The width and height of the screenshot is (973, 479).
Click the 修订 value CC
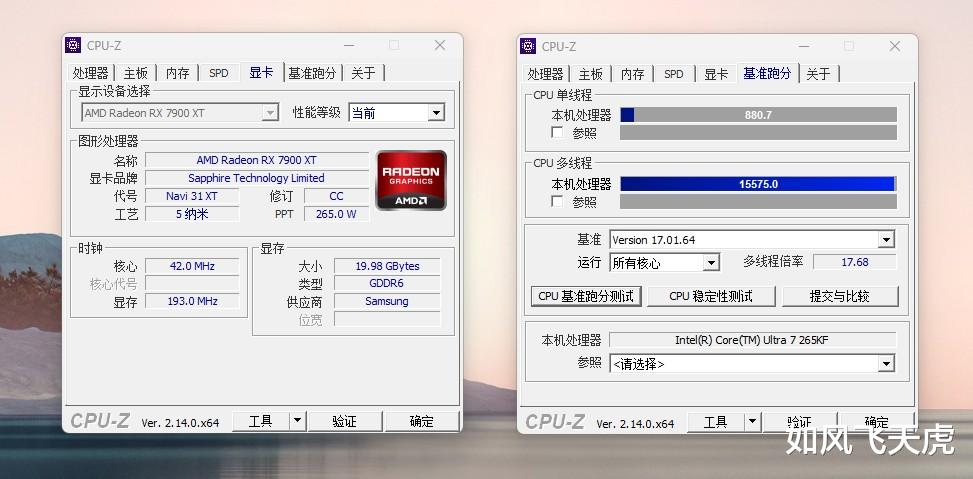pos(336,196)
